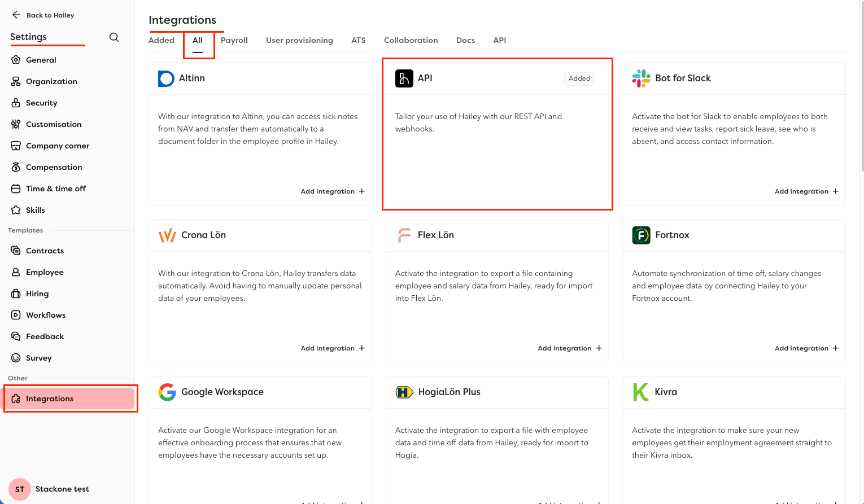
Task: Switch to the Collaboration tab
Action: pyautogui.click(x=411, y=40)
